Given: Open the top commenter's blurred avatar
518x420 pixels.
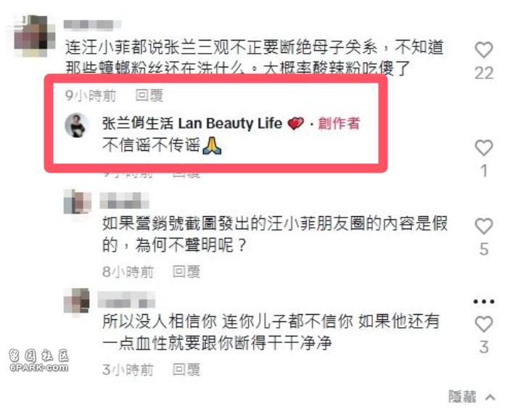Looking at the screenshot, I should (x=34, y=36).
